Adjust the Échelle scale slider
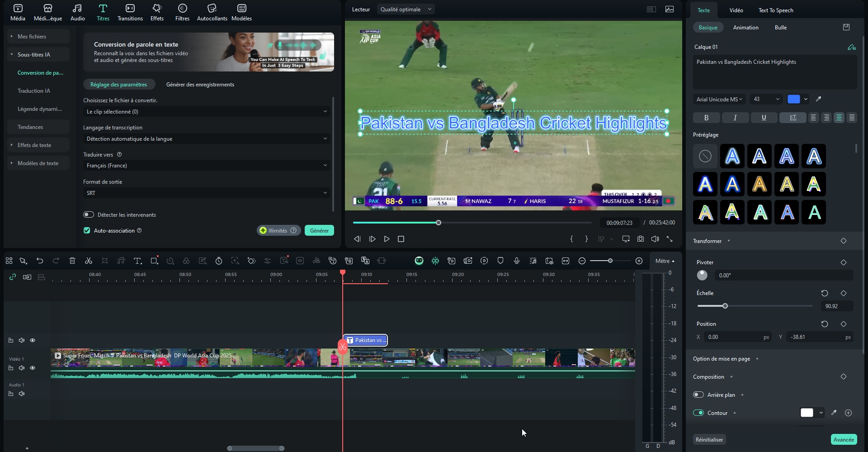The image size is (868, 452). 725,305
